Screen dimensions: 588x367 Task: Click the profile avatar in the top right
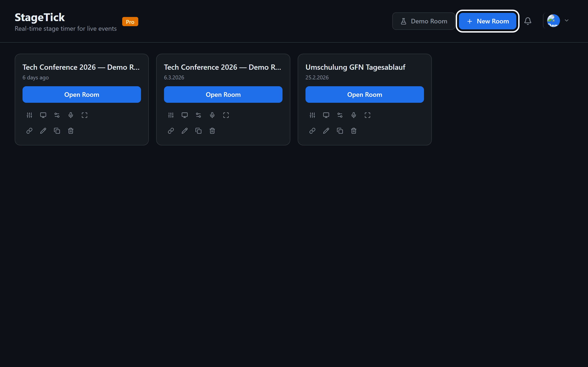point(553,21)
